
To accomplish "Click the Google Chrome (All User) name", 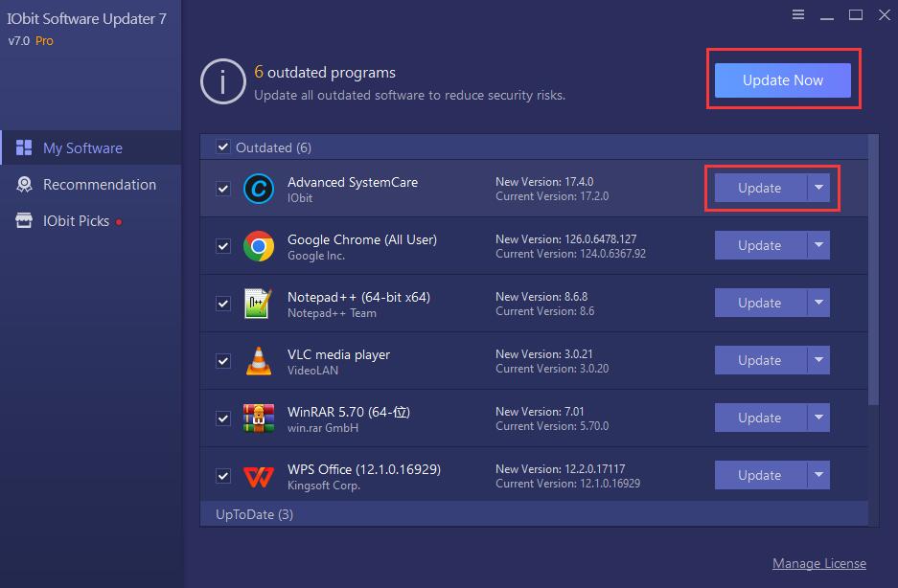I will (x=362, y=239).
